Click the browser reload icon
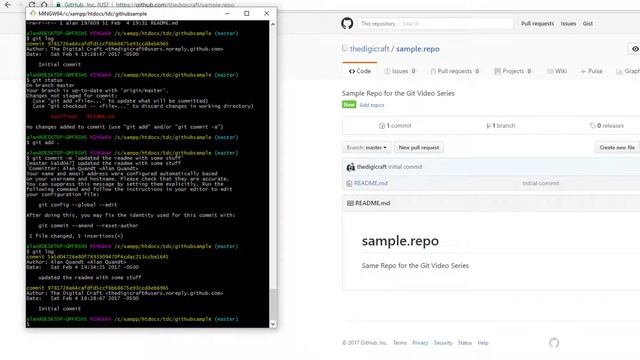 [32, 4]
